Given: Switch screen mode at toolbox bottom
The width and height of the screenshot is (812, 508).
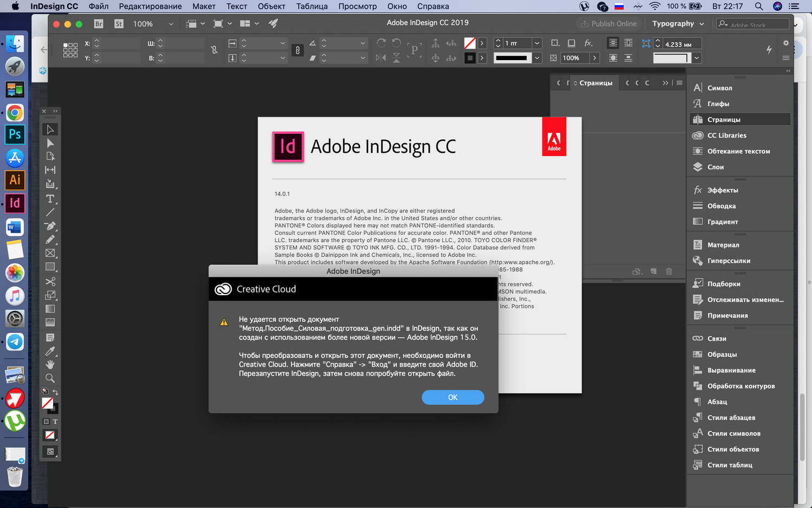Looking at the screenshot, I should 50,452.
